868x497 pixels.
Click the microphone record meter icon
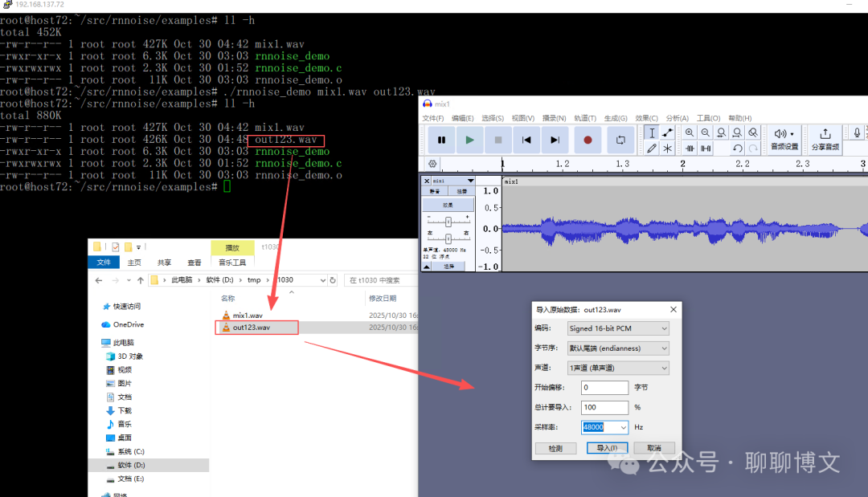click(857, 132)
